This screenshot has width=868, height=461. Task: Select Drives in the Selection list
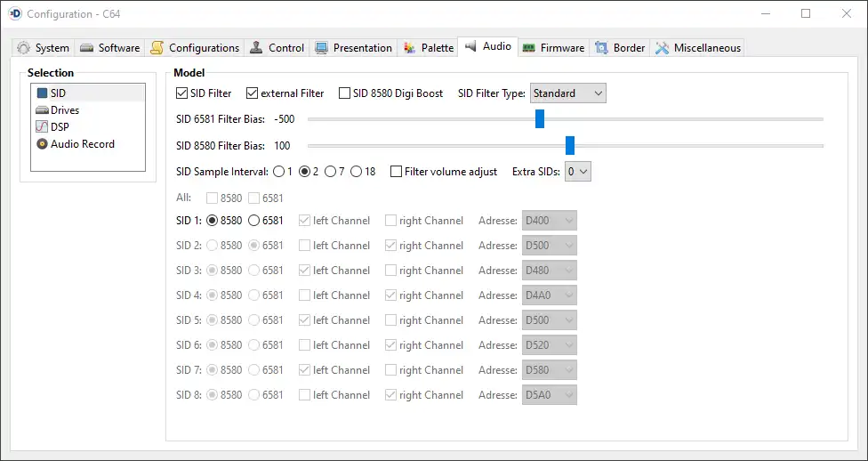pyautogui.click(x=88, y=110)
